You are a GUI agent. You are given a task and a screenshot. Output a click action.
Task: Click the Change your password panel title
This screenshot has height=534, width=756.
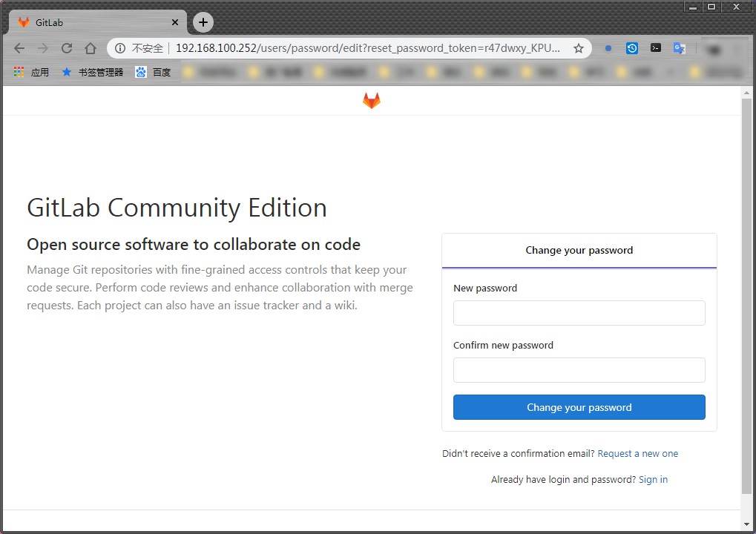coord(579,250)
